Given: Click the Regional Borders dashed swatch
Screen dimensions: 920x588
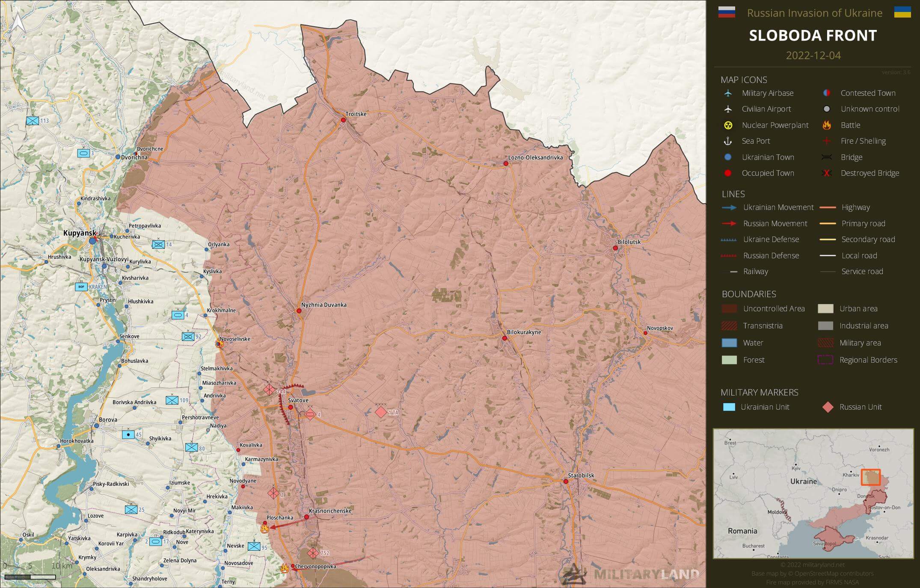Looking at the screenshot, I should coord(825,360).
